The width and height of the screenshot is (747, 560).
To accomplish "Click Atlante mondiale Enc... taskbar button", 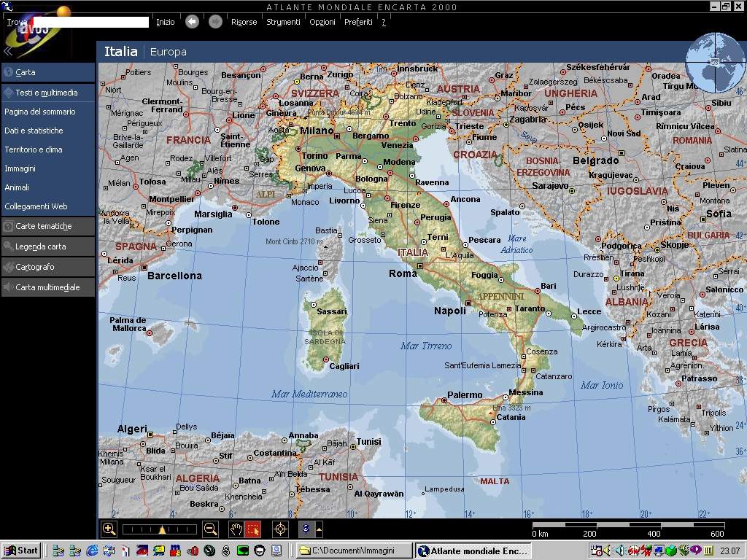I will pos(473,551).
